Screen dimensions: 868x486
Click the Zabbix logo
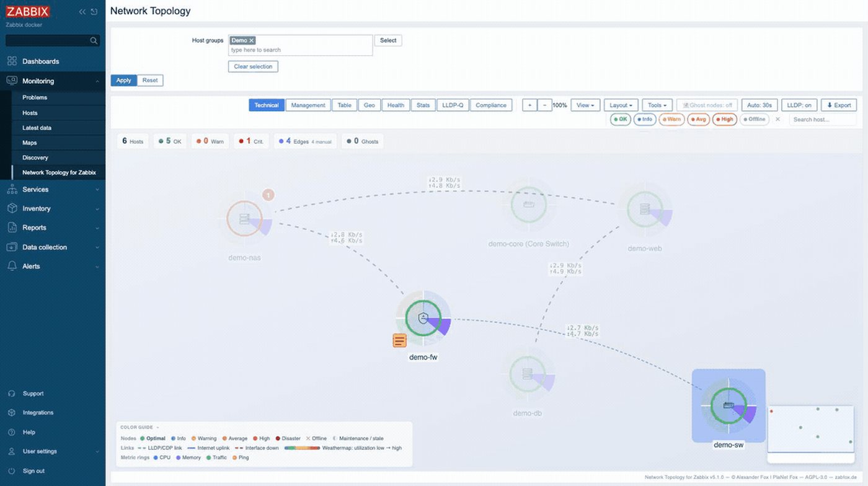click(27, 11)
